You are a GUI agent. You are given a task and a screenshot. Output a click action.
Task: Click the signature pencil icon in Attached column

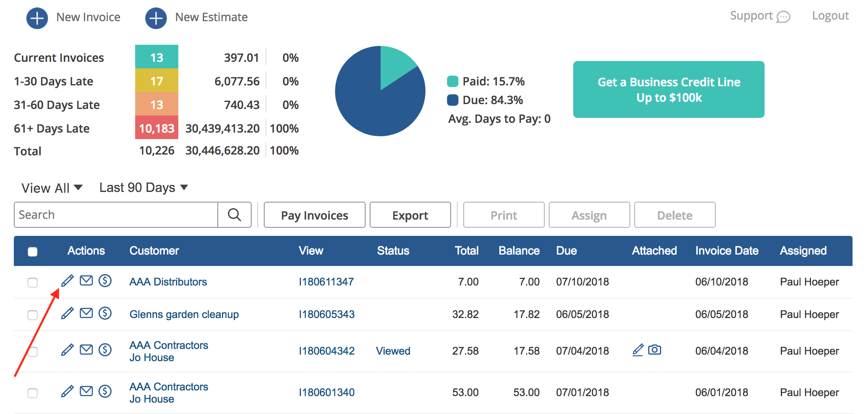tap(638, 350)
